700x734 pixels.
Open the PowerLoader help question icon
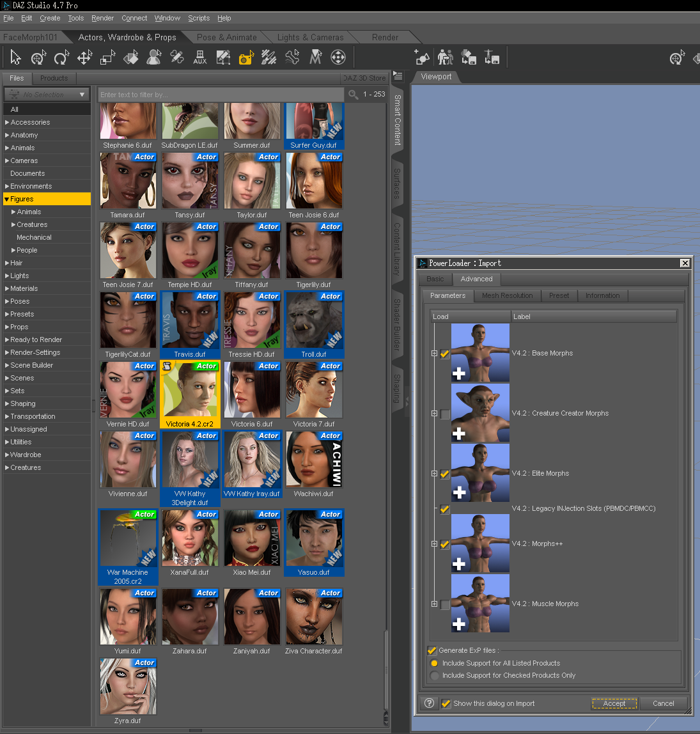pos(429,703)
